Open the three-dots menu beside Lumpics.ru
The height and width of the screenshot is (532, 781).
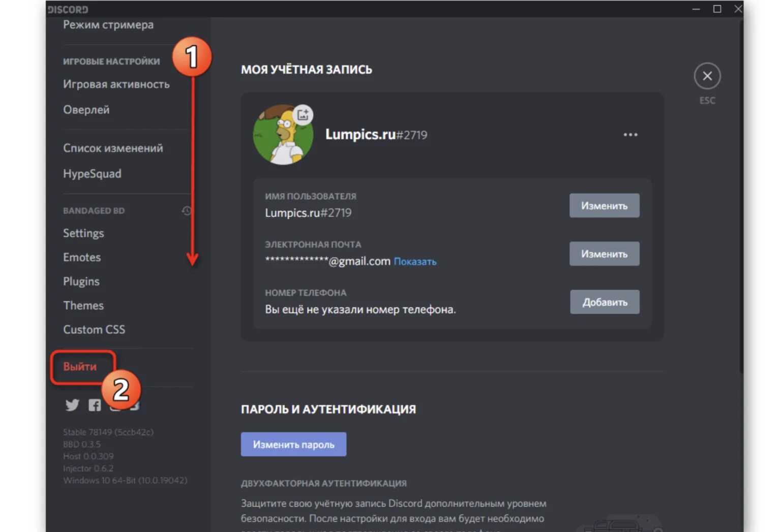click(630, 135)
